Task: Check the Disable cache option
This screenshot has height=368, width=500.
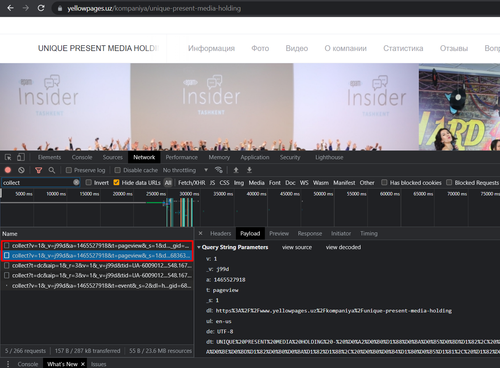Action: 117,170
